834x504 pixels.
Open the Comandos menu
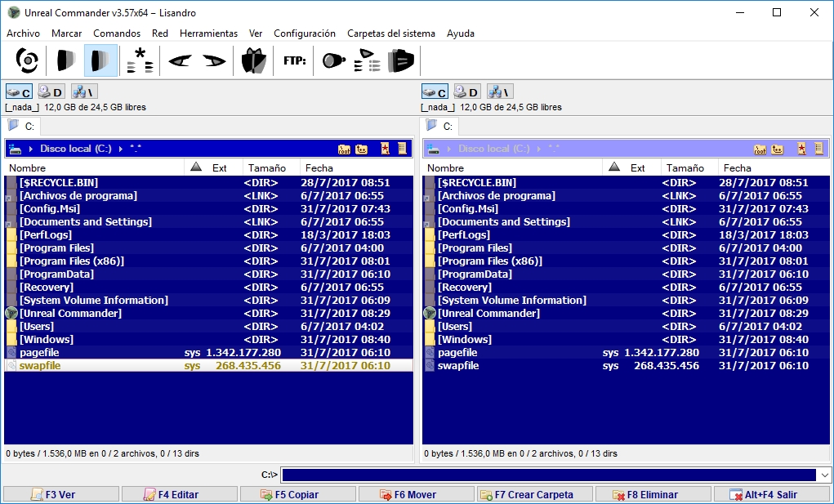[117, 33]
